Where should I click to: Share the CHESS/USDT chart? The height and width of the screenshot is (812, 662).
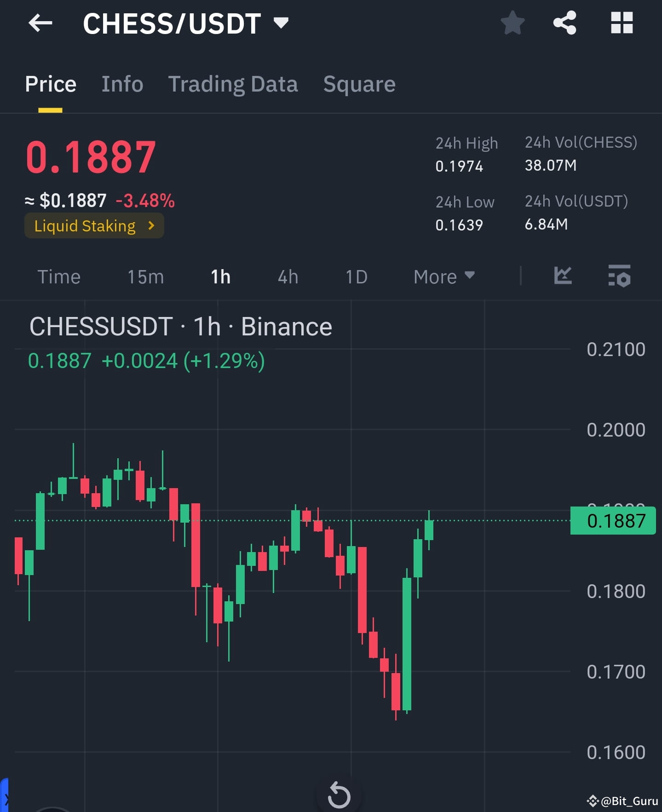(564, 23)
